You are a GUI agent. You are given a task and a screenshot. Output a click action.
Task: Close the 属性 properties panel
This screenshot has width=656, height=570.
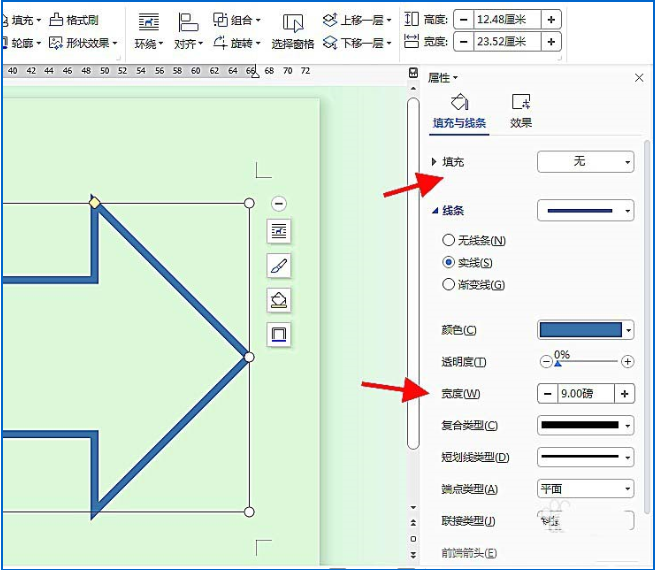639,77
